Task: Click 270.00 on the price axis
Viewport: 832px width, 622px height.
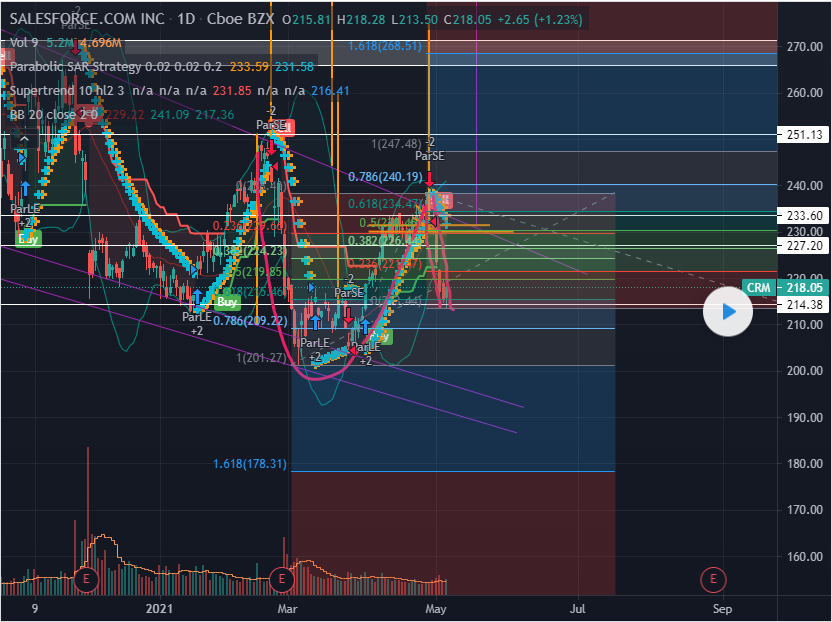Action: tap(805, 47)
